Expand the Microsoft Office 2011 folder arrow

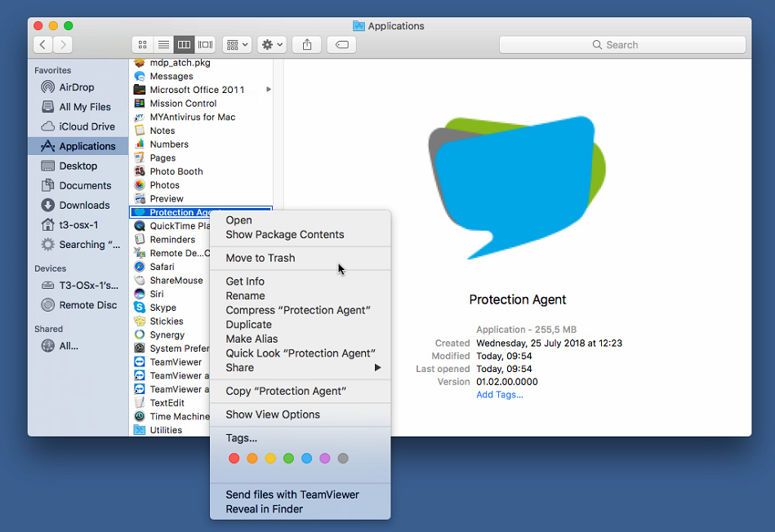point(269,90)
